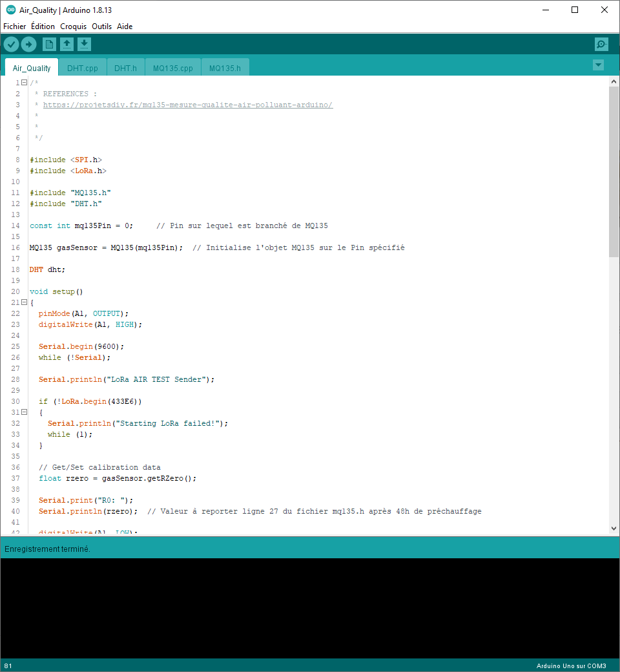The image size is (620, 672).
Task: Click the Verify sketch icon
Action: 11,44
